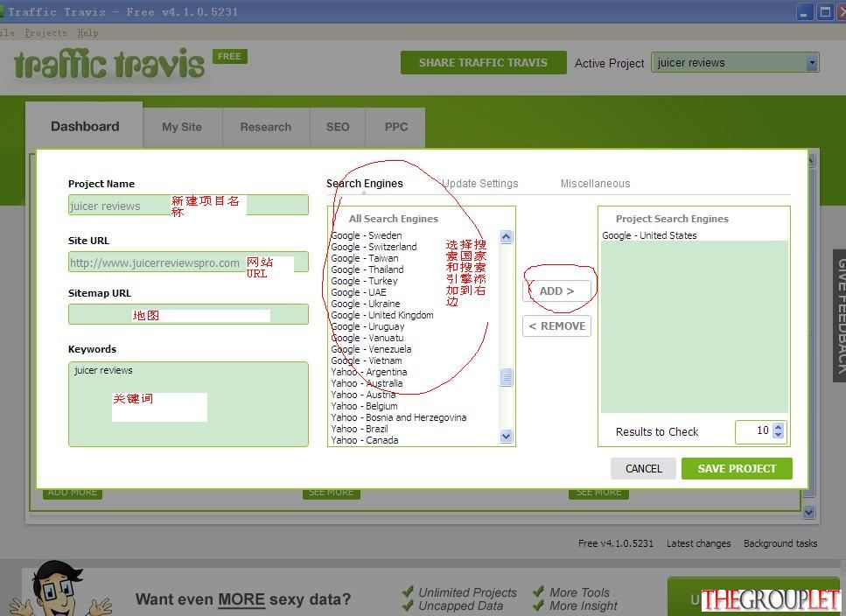Open the My Site tab
846x616 pixels.
(x=182, y=127)
